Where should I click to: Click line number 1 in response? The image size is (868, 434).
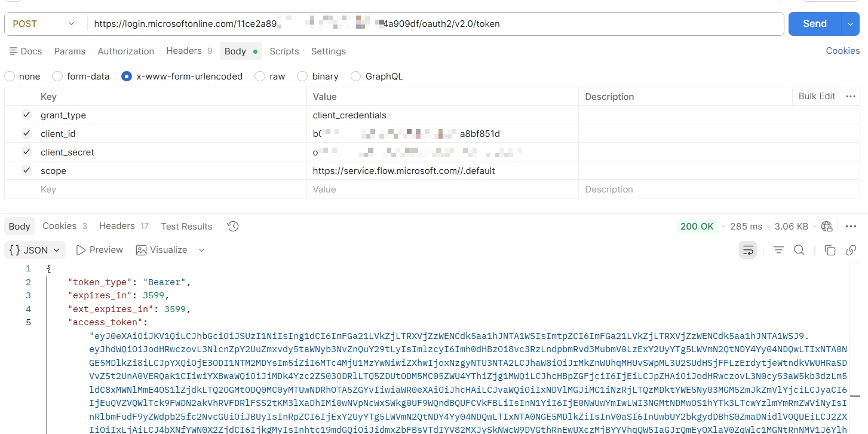click(x=28, y=268)
